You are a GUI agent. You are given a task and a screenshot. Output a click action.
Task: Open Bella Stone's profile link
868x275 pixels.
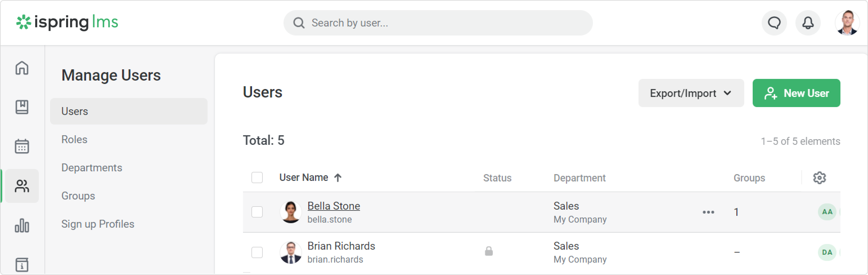pos(334,206)
